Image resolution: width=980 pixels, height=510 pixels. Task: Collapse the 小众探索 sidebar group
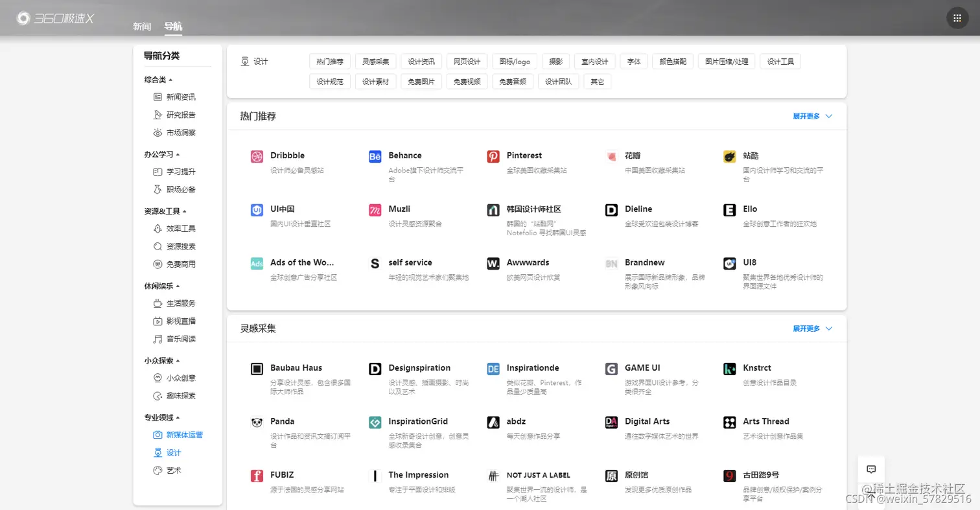pos(162,360)
